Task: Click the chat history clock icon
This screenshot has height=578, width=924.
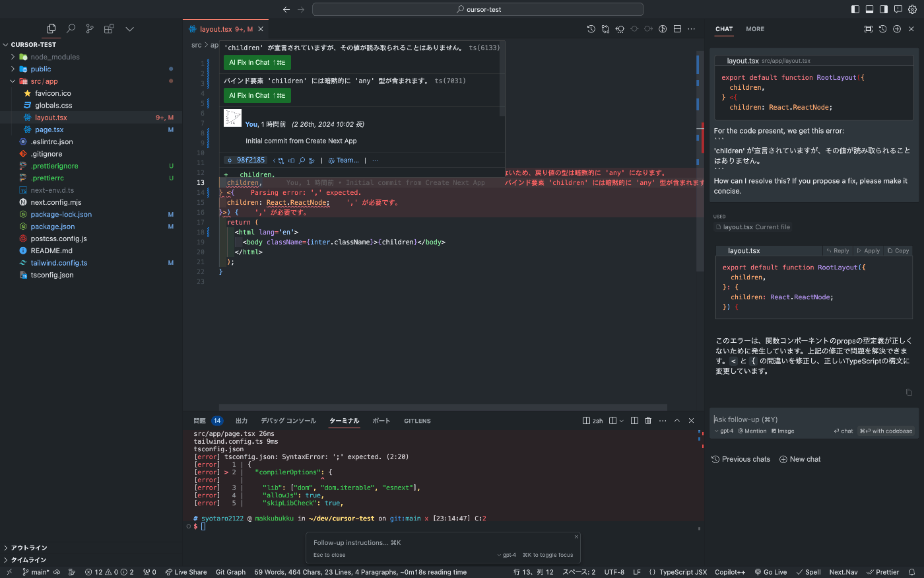Action: click(882, 29)
